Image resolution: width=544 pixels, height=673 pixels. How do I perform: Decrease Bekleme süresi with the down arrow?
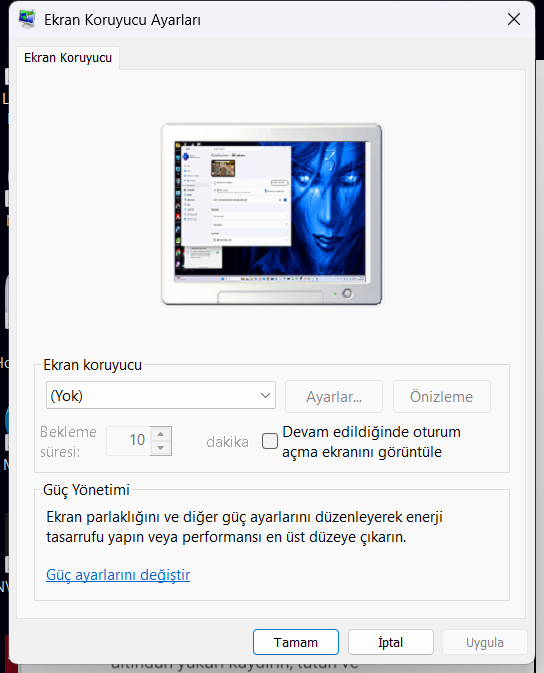click(x=161, y=448)
